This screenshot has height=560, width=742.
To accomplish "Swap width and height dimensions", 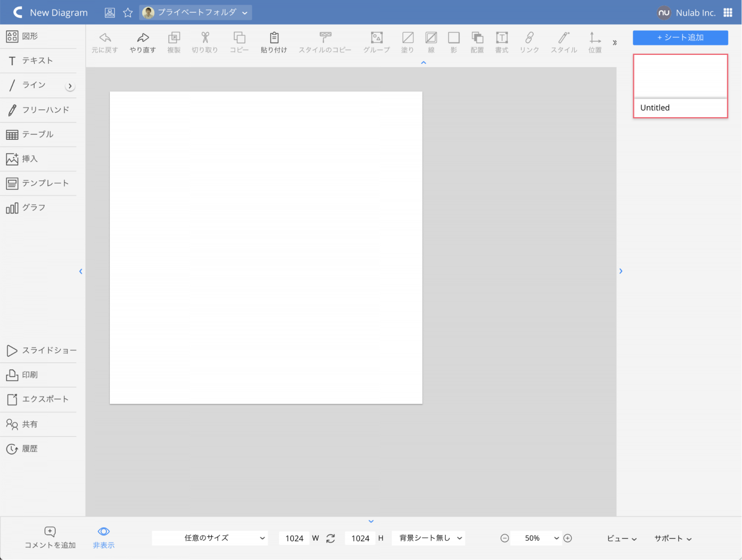I will coord(330,538).
